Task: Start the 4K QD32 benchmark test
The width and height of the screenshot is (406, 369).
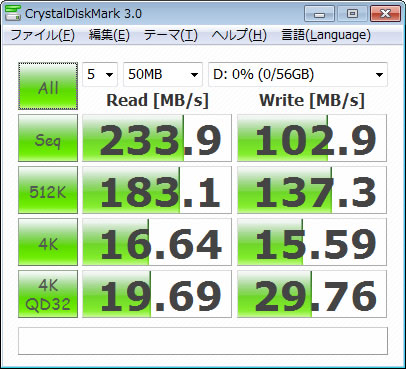Action: 48,294
